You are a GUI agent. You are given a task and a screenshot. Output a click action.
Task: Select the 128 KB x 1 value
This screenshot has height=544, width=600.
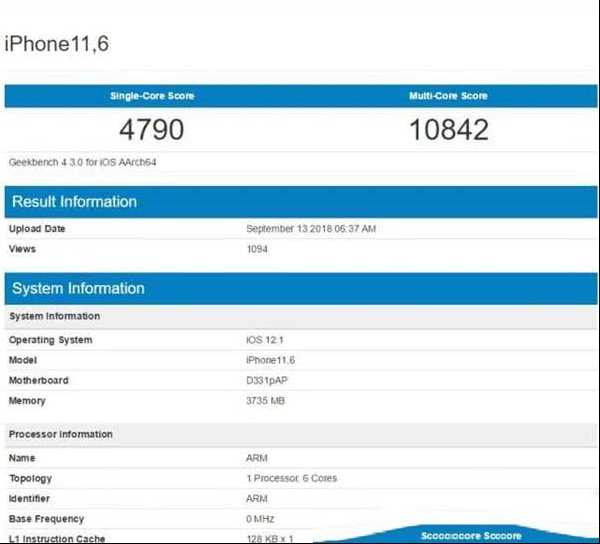(270, 539)
